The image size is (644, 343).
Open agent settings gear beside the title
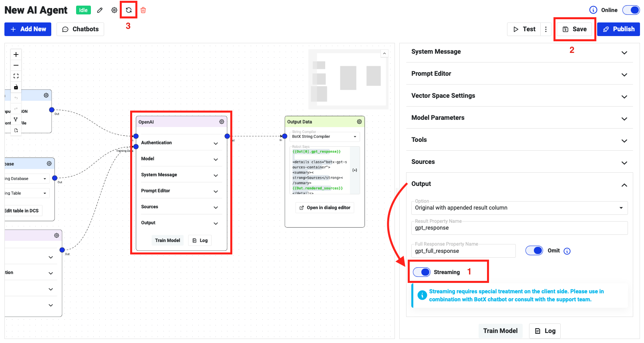(114, 10)
